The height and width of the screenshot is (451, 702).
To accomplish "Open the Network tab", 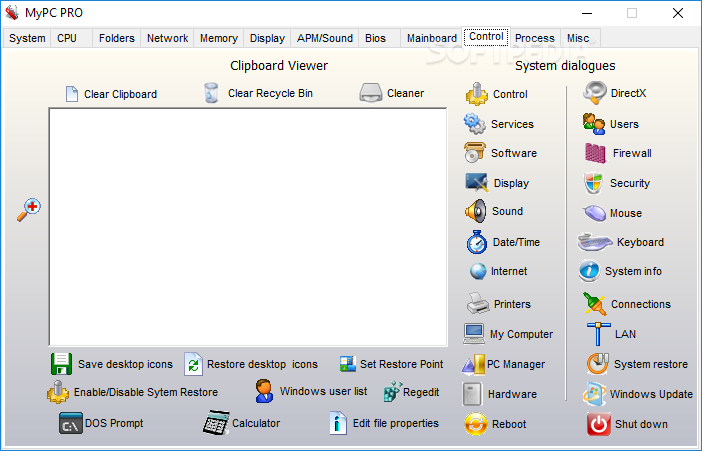I will click(167, 38).
